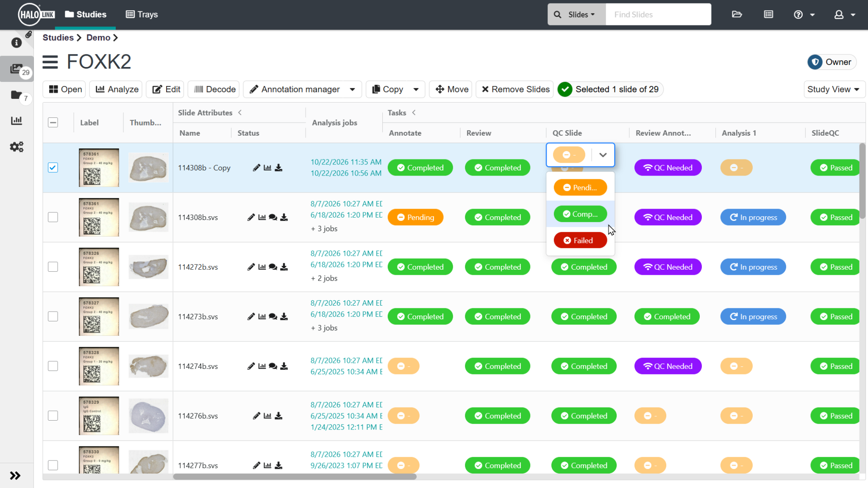The height and width of the screenshot is (488, 868).
Task: Collapse the Slide Attributes column group
Action: pyautogui.click(x=240, y=113)
